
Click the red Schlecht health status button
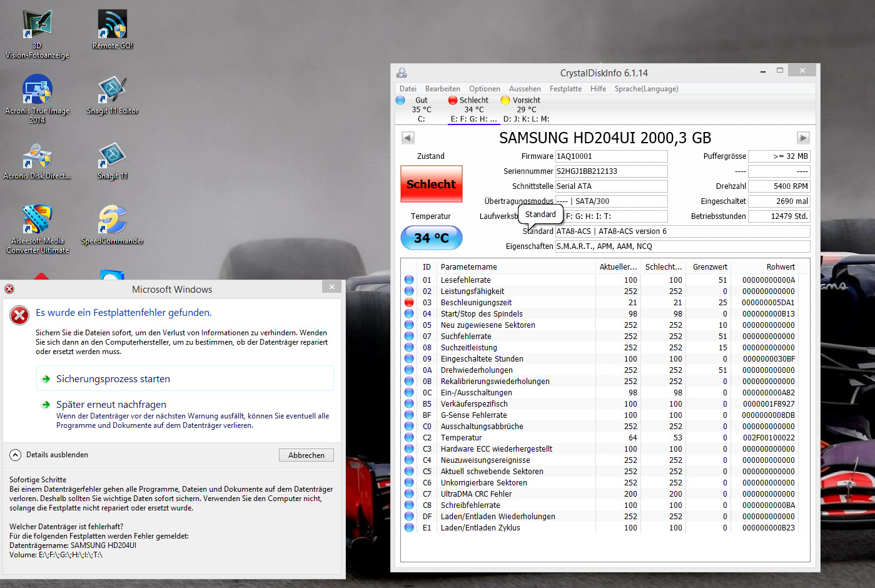pyautogui.click(x=432, y=184)
